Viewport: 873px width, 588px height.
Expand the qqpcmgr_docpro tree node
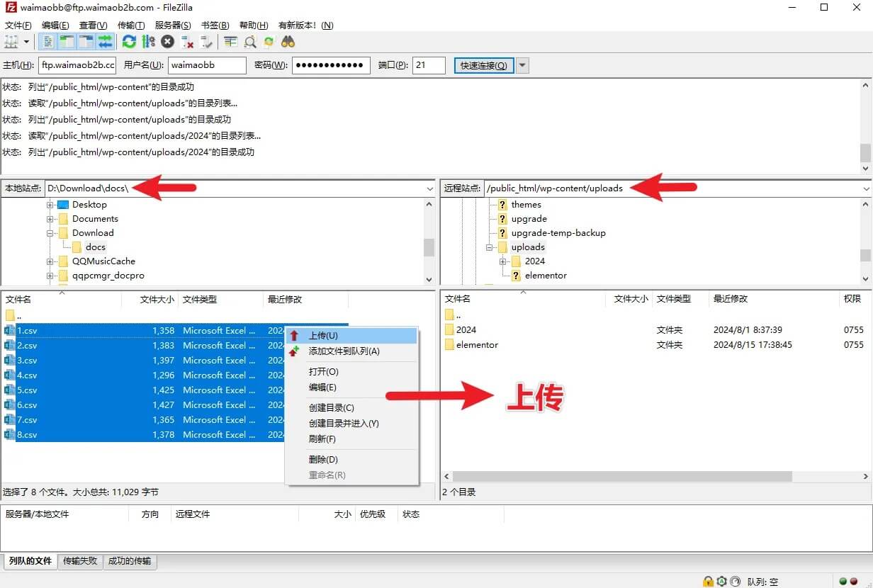pyautogui.click(x=50, y=276)
